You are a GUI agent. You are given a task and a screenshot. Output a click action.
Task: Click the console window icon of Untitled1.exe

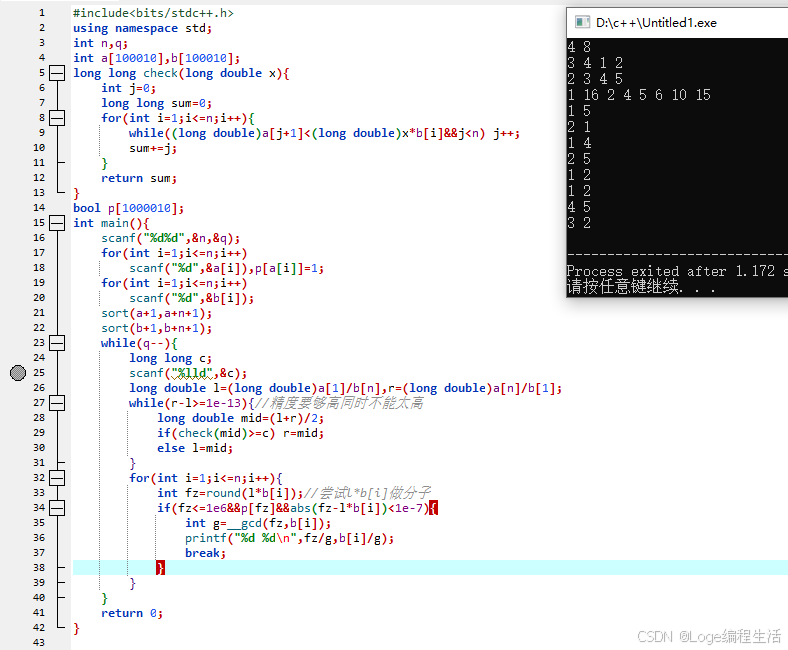(582, 22)
